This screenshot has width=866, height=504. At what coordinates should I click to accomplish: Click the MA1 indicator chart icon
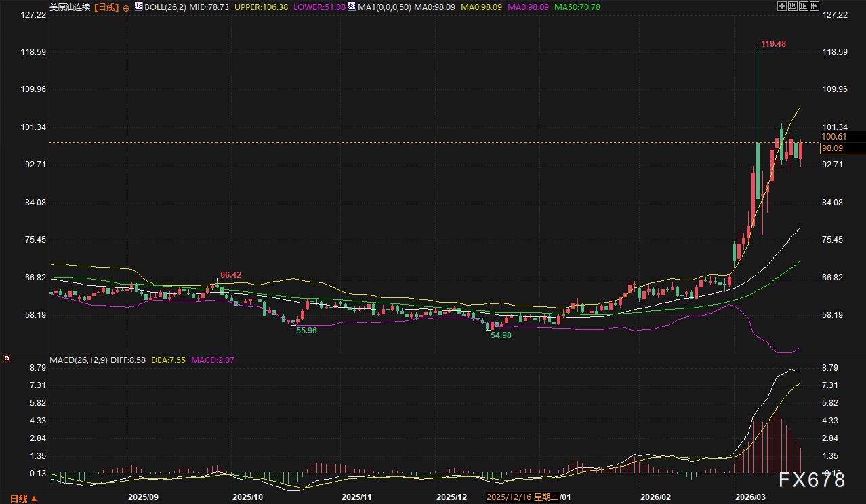pos(352,7)
